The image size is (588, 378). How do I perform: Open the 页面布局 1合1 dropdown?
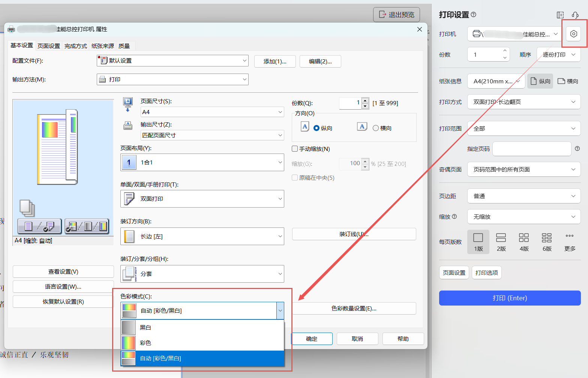tap(202, 162)
